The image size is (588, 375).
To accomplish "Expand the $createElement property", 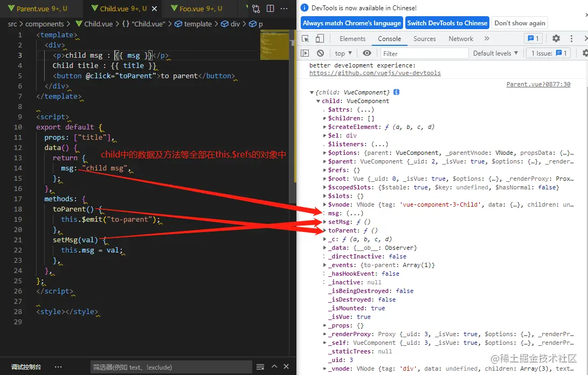I will point(325,127).
